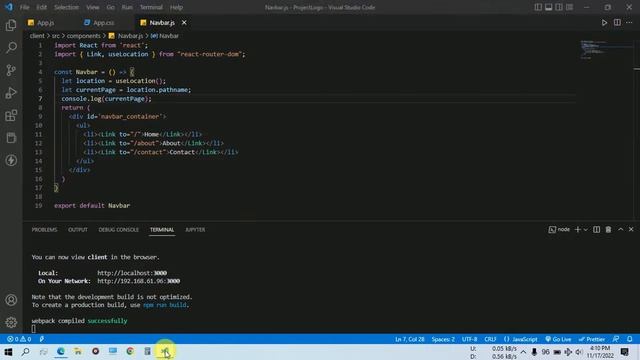The height and width of the screenshot is (360, 640).
Task: Split the terminal panel
Action: pyautogui.click(x=596, y=230)
